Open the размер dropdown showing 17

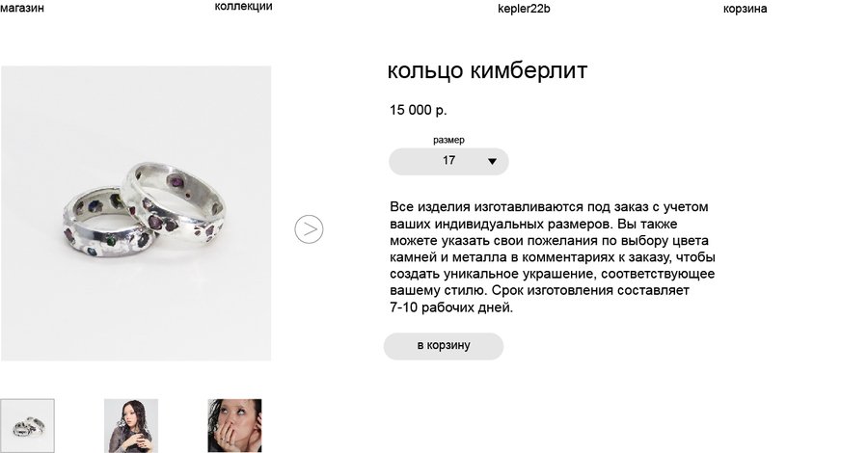pos(448,162)
